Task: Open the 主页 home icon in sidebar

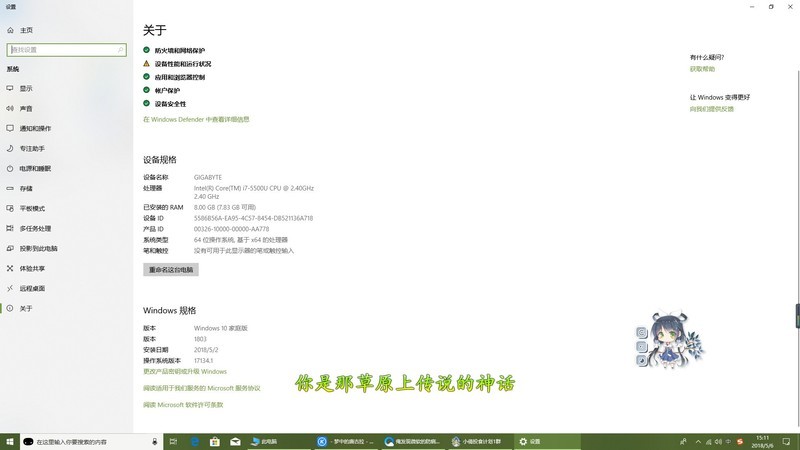Action: click(10, 30)
